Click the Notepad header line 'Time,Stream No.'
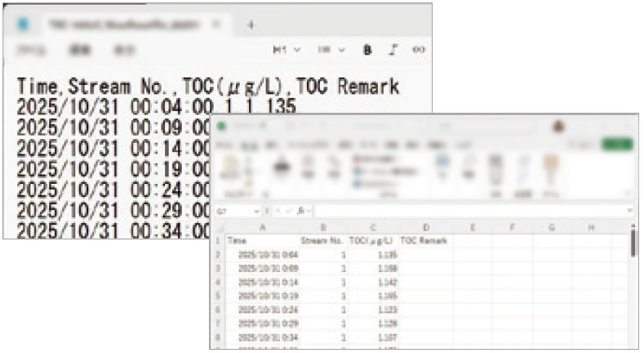 point(208,87)
